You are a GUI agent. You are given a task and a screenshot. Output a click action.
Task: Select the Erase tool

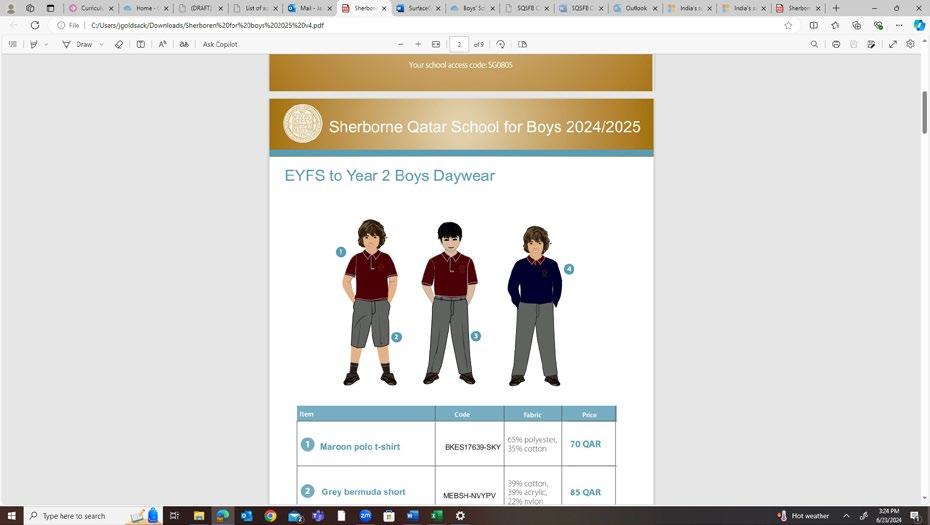coord(119,44)
